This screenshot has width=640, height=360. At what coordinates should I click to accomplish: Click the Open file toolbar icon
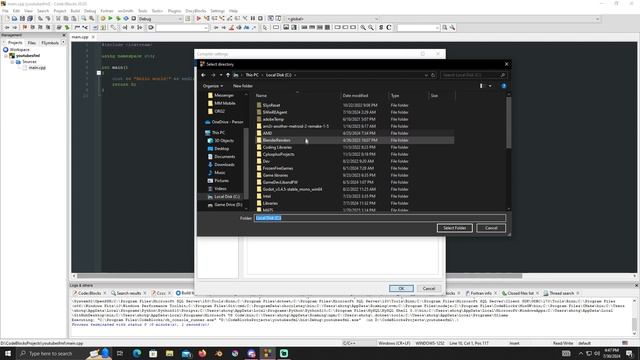(14, 19)
